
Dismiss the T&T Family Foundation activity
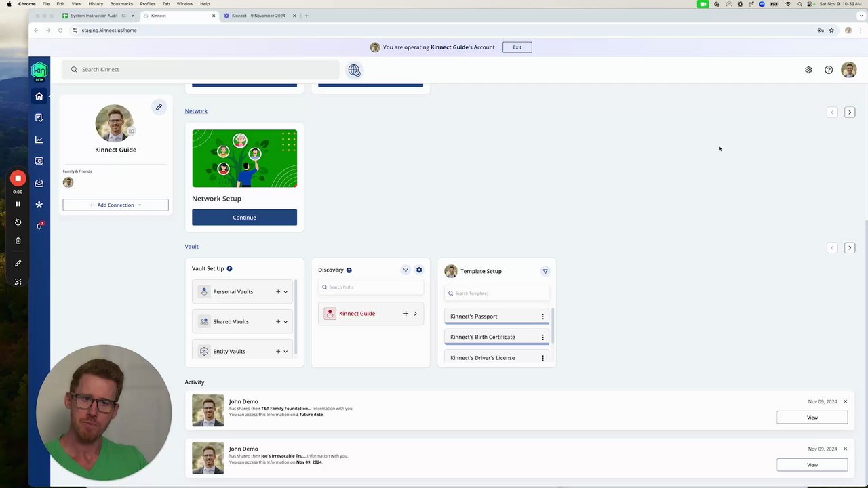click(x=845, y=402)
